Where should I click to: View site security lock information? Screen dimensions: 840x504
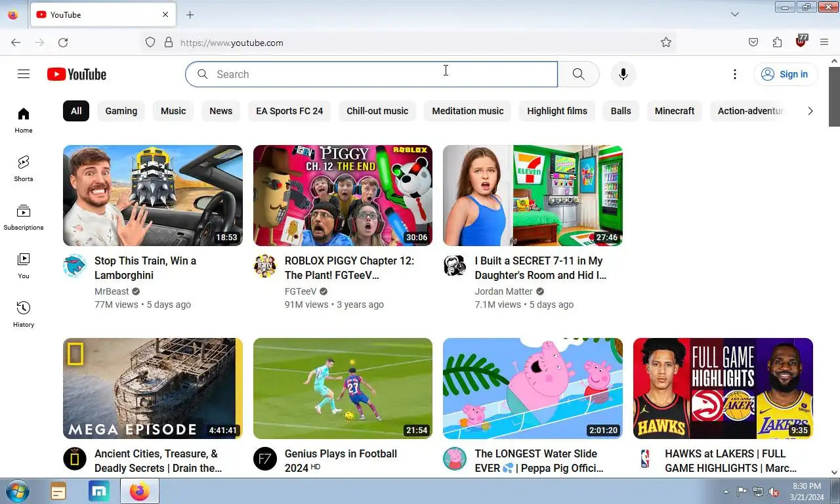click(x=169, y=43)
